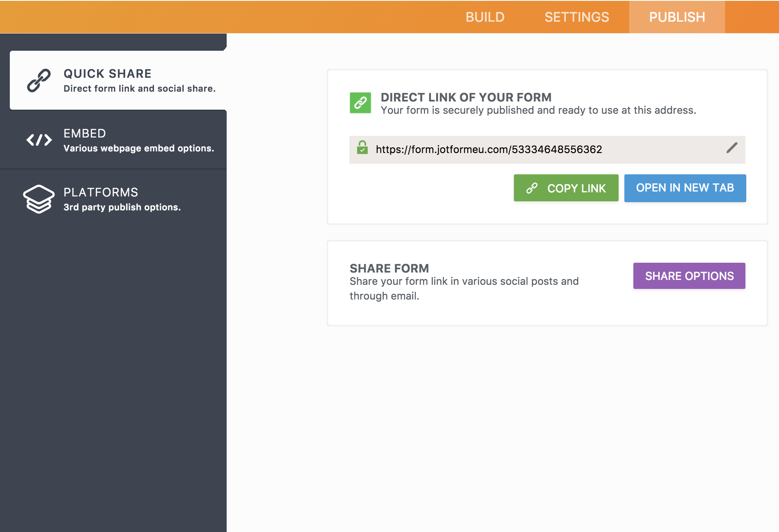The height and width of the screenshot is (532, 779).
Task: Click the Platforms stacked layers icon
Action: click(39, 199)
